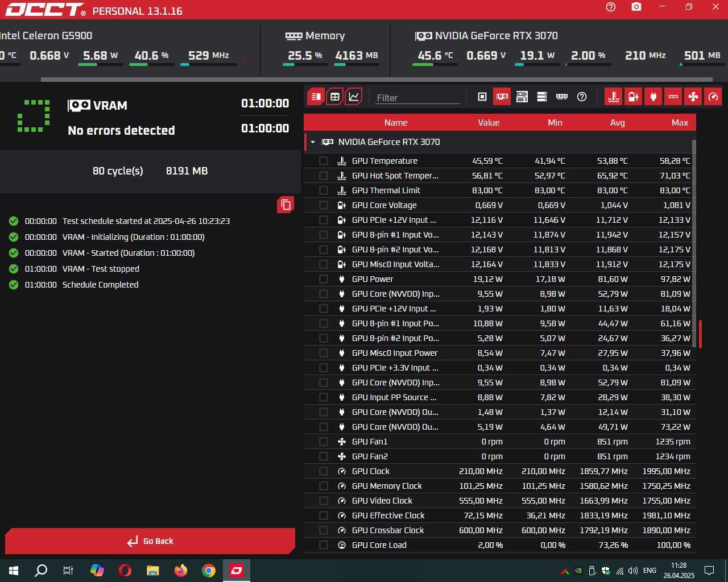The width and height of the screenshot is (728, 582).
Task: Switch to list view layout icon
Action: pyautogui.click(x=316, y=97)
